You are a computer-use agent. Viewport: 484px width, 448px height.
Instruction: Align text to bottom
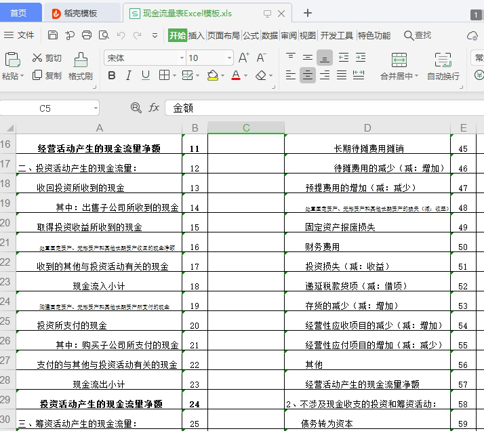pyautogui.click(x=325, y=58)
